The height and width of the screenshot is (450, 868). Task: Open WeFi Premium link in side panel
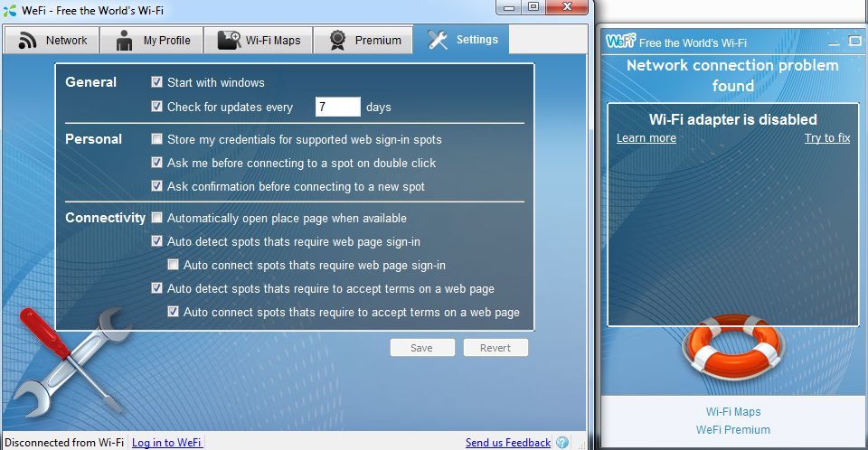[733, 429]
